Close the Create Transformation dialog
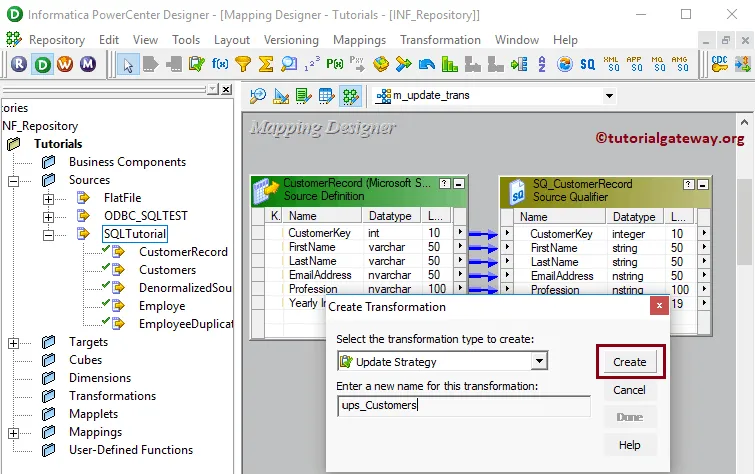755x474 pixels. point(659,305)
